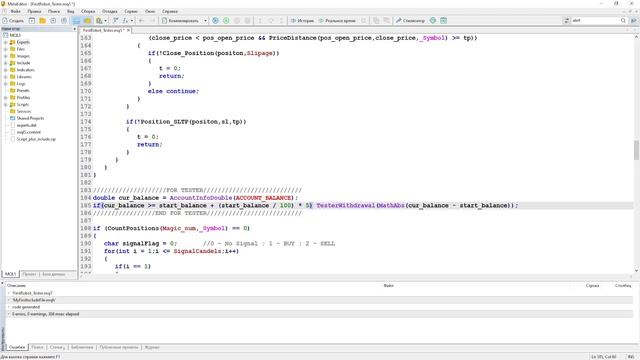Open the functions list dropdown arrow

132,20
